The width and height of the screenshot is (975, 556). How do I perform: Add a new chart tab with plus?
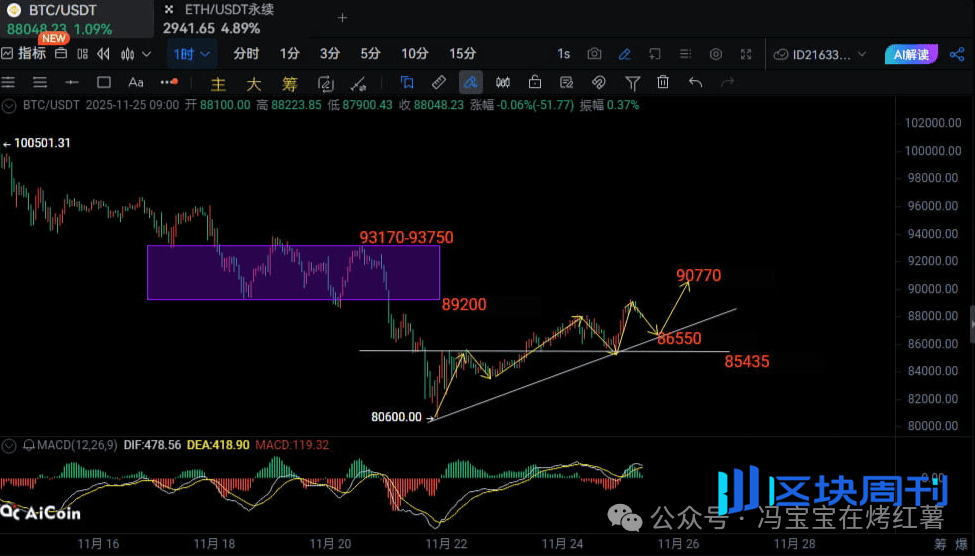tap(342, 18)
